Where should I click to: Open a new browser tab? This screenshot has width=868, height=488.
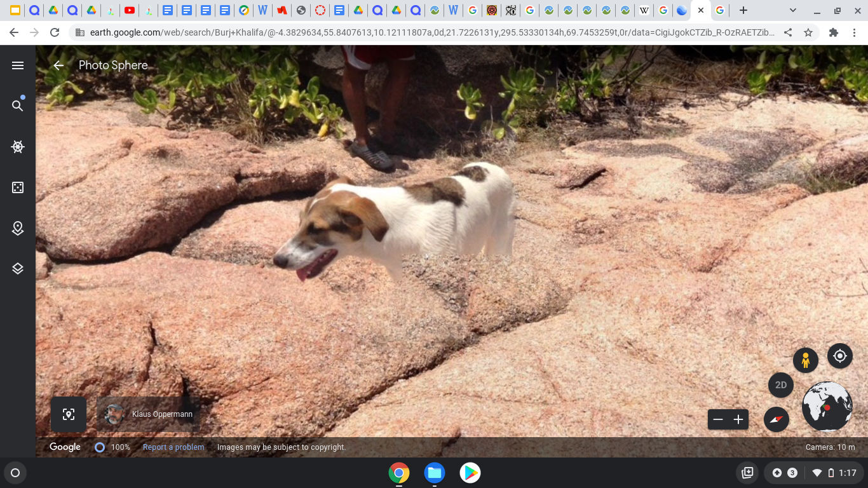[743, 10]
